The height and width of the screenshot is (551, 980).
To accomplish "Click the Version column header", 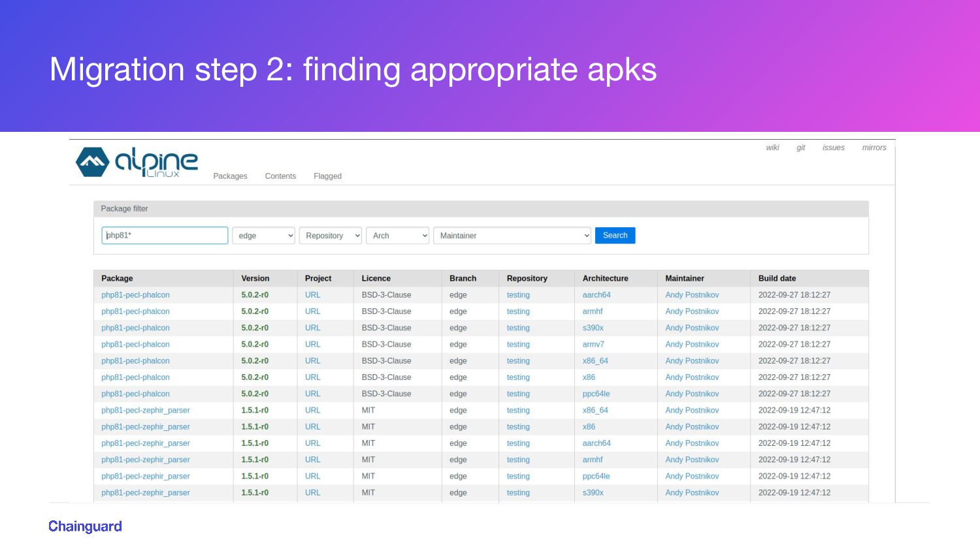I will click(255, 278).
